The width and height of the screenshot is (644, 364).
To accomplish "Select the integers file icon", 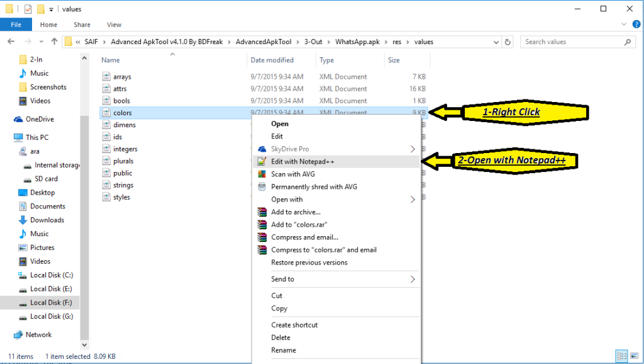I will 106,149.
